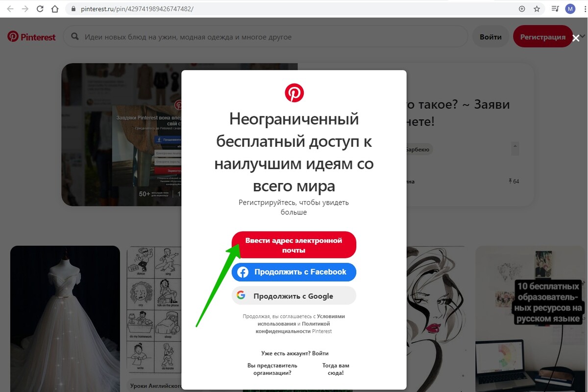Click Уже есть аккаунт? Войти

[x=295, y=353]
